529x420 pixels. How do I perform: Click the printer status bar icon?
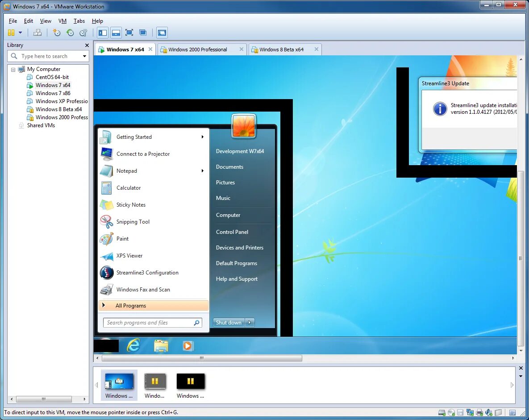(x=479, y=412)
